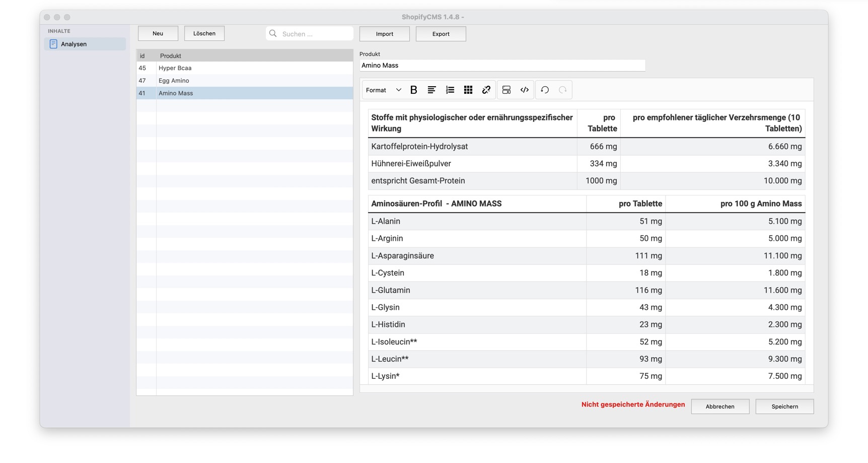The height and width of the screenshot is (463, 868).
Task: Select the Egg Amino row
Action: point(245,81)
